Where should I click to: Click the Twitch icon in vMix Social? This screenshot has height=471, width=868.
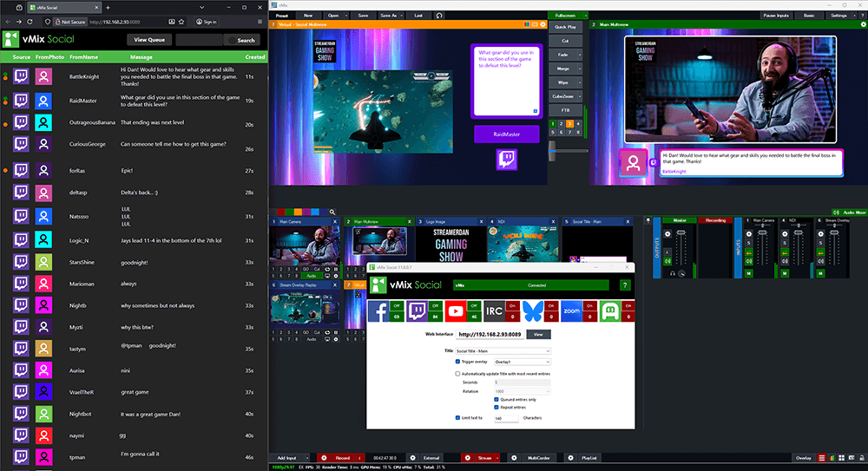417,311
